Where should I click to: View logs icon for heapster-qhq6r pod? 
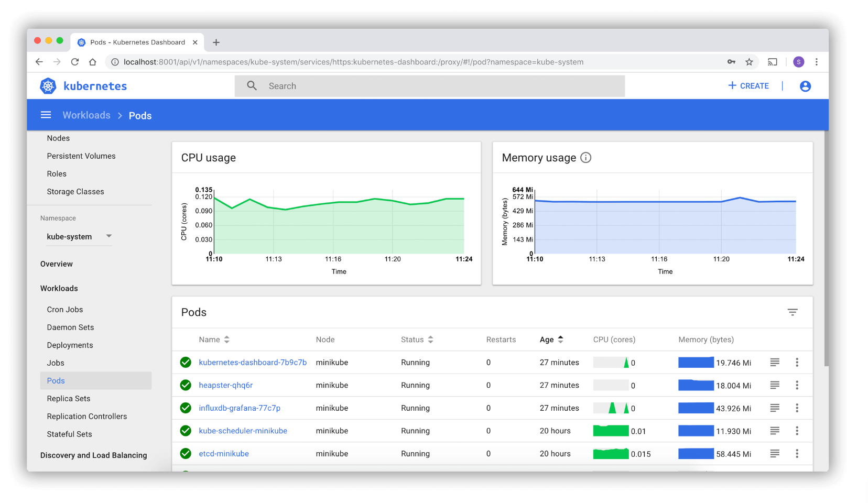775,385
